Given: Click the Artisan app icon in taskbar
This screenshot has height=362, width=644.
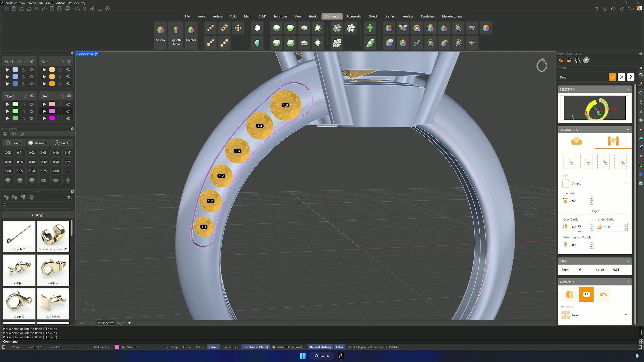Looking at the screenshot, I should (x=341, y=356).
